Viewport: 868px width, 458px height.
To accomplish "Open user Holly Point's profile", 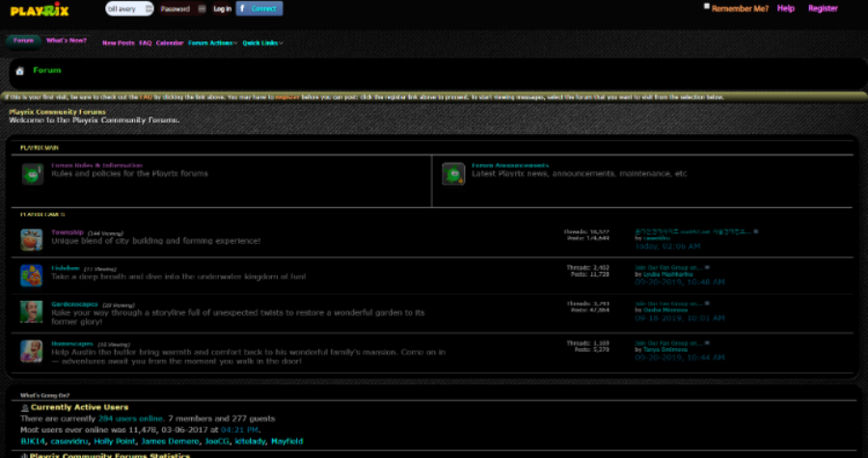I will 115,442.
